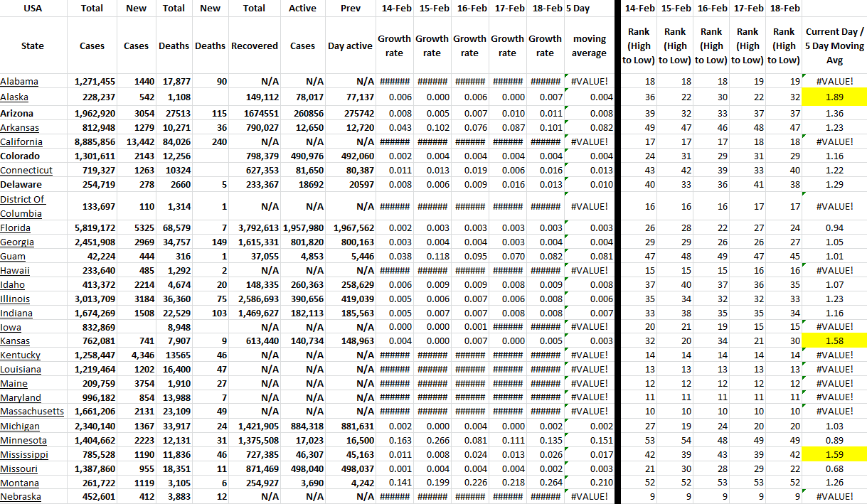Click the Massachusetts state link
The image size is (867, 504).
(x=32, y=412)
